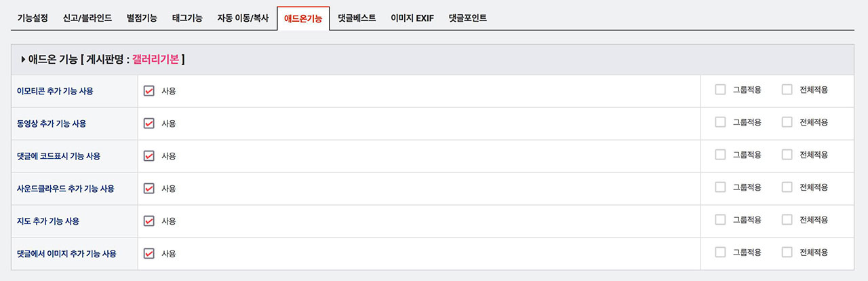Check 전체적용 for 동영상 추가 기능
The width and height of the screenshot is (868, 281).
pos(787,122)
